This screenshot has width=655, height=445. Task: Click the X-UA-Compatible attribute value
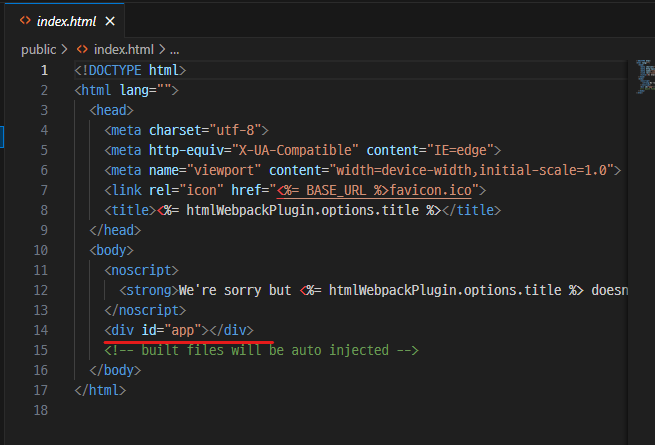pos(295,150)
